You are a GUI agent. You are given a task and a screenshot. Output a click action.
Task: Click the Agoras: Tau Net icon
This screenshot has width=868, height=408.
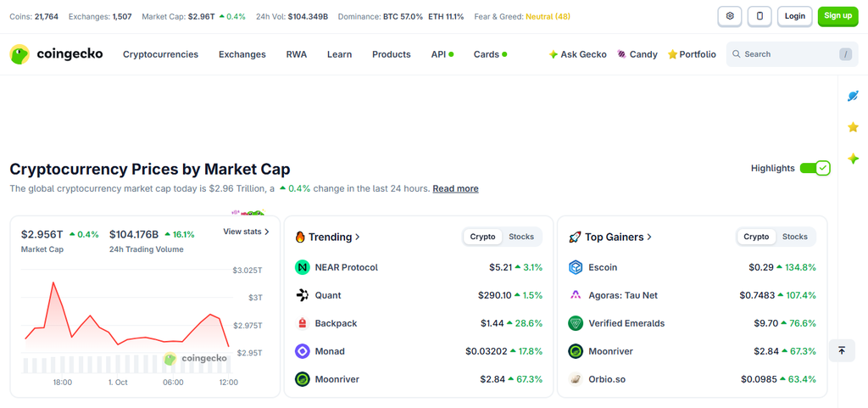[x=576, y=295]
